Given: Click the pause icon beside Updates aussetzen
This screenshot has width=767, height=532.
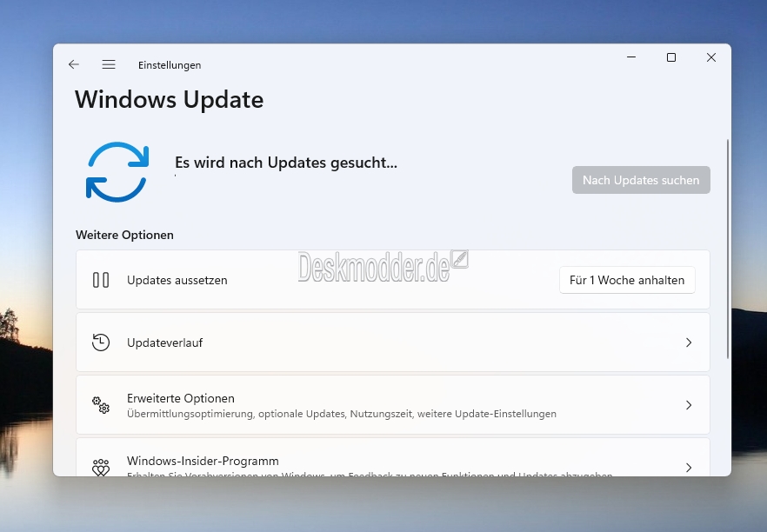Looking at the screenshot, I should coord(101,280).
